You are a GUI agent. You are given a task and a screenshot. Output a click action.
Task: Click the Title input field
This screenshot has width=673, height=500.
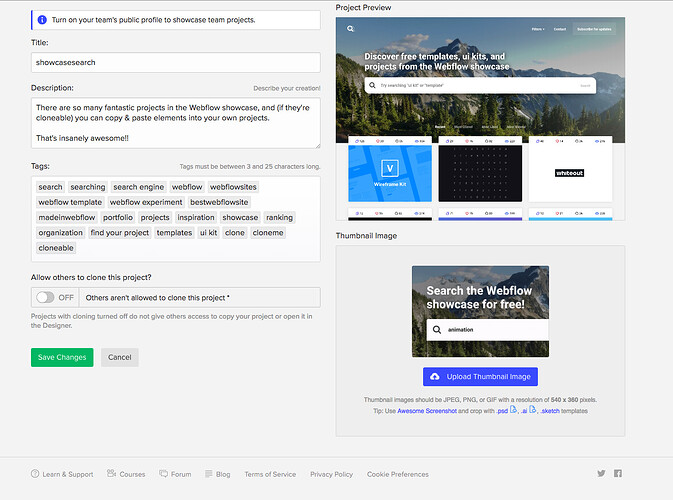[x=176, y=62]
